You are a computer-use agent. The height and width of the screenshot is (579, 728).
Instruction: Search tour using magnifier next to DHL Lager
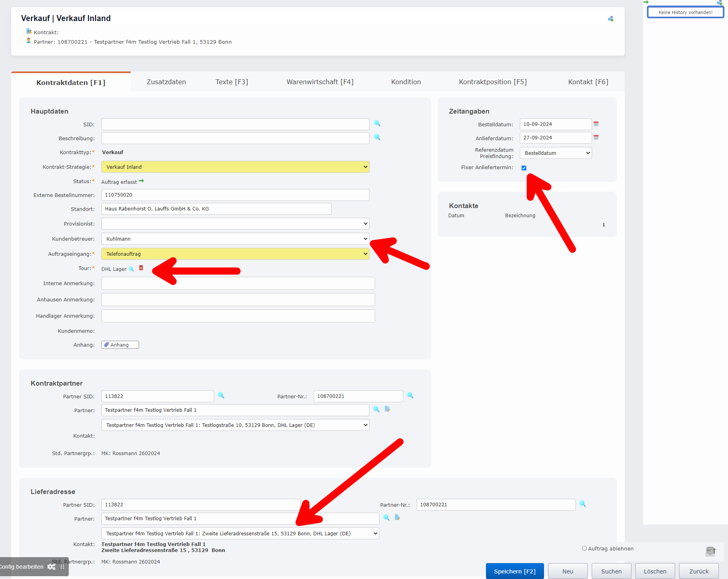click(x=132, y=269)
